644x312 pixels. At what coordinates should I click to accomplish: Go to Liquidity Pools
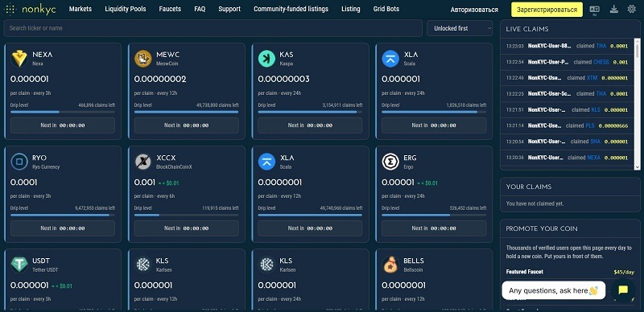(x=126, y=9)
